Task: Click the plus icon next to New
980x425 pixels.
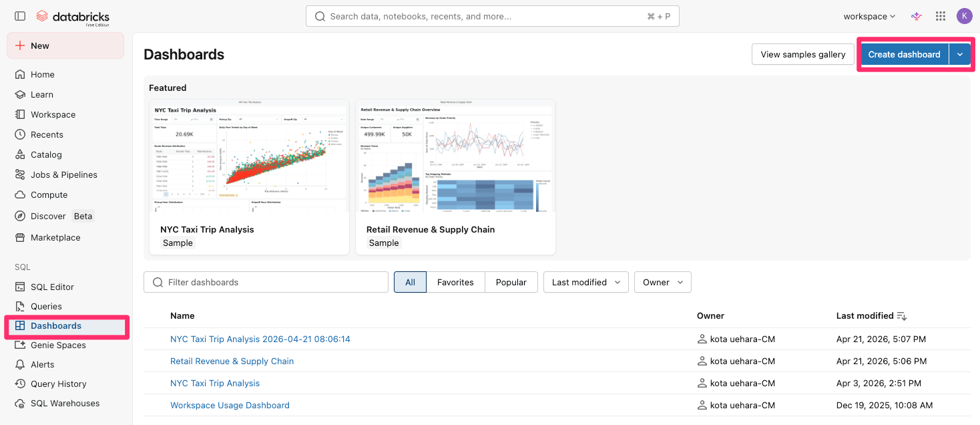Action: [20, 45]
